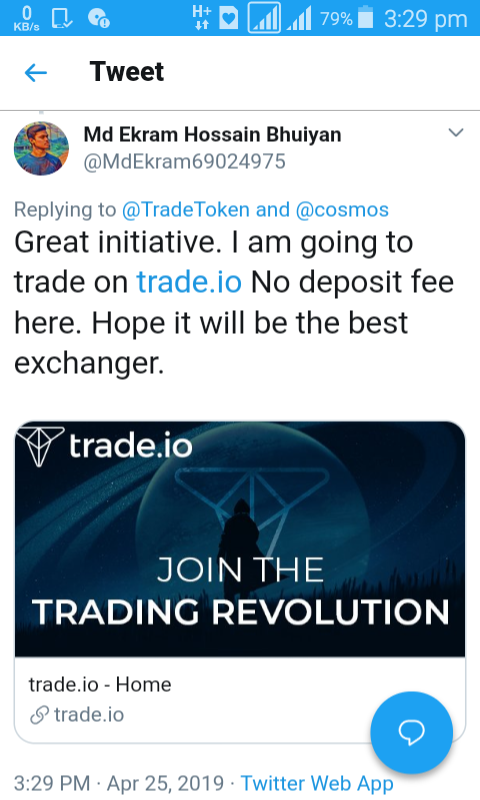This screenshot has height=800, width=480.
Task: Open the @cosmos mention link
Action: 342,210
